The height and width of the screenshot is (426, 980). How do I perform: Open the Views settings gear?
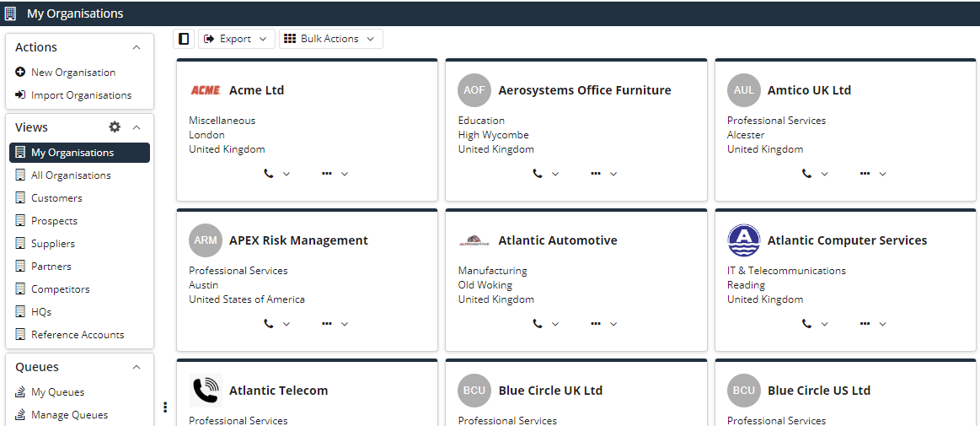click(x=115, y=127)
